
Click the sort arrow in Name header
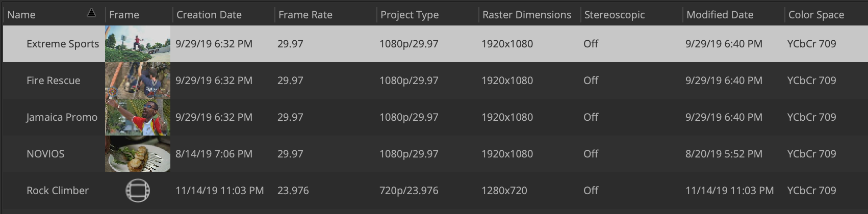(x=91, y=13)
